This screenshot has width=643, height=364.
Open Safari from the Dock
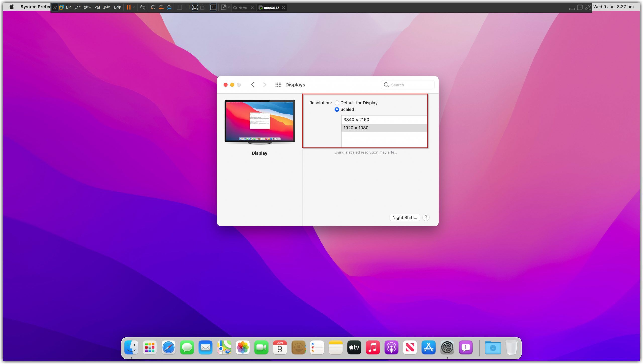[x=168, y=347]
